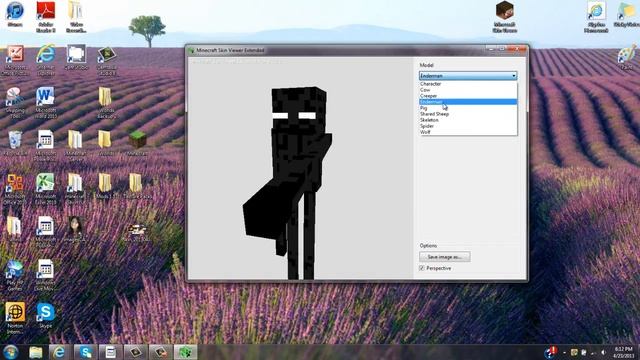Open the Microsoft Excel 2010 shortcut
Image resolution: width=640 pixels, height=360 pixels.
click(46, 189)
